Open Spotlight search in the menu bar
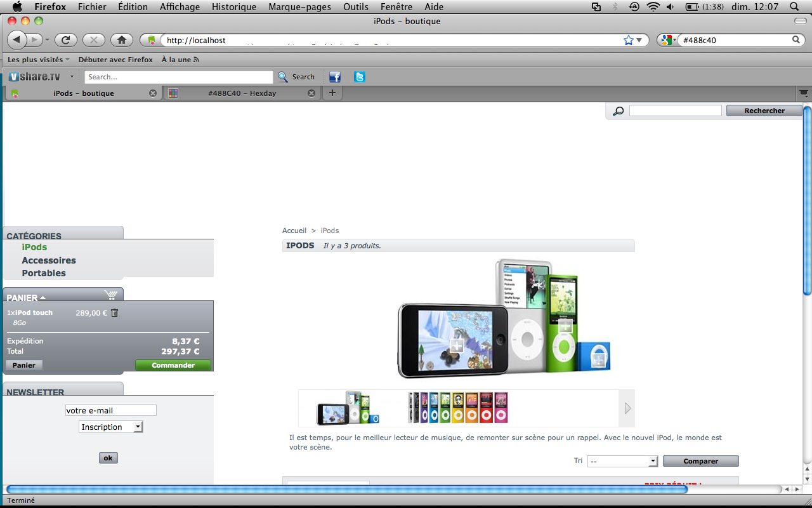Viewport: 812px width, 508px height. click(794, 7)
